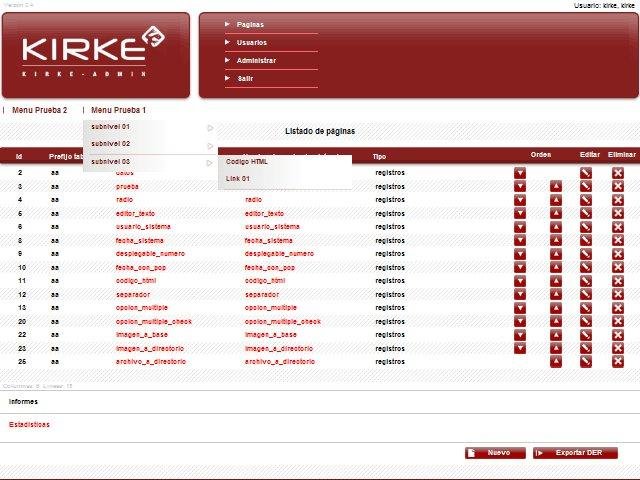Delete the row with id 2
Viewport: 640px width, 480px height.
pyautogui.click(x=618, y=173)
